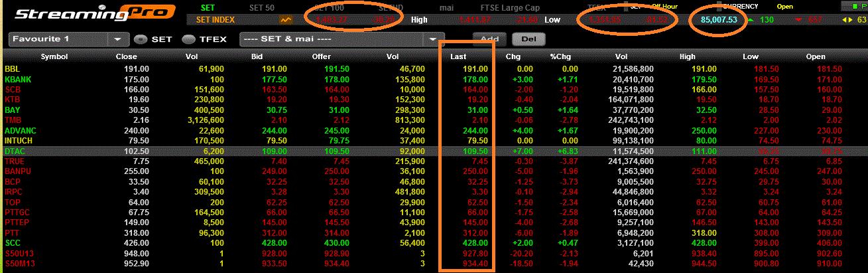Screen dimensions: 868x273
Task: Click the Chg column header
Action: [x=513, y=56]
